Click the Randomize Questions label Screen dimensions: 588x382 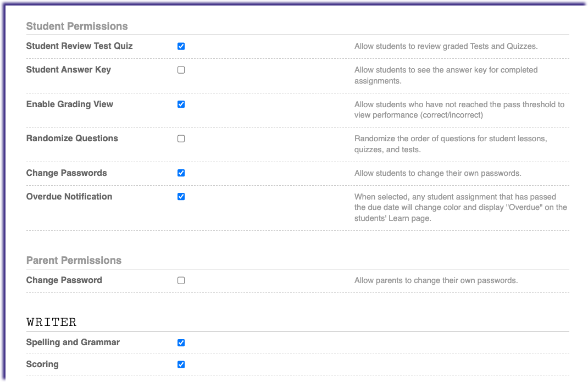(72, 139)
